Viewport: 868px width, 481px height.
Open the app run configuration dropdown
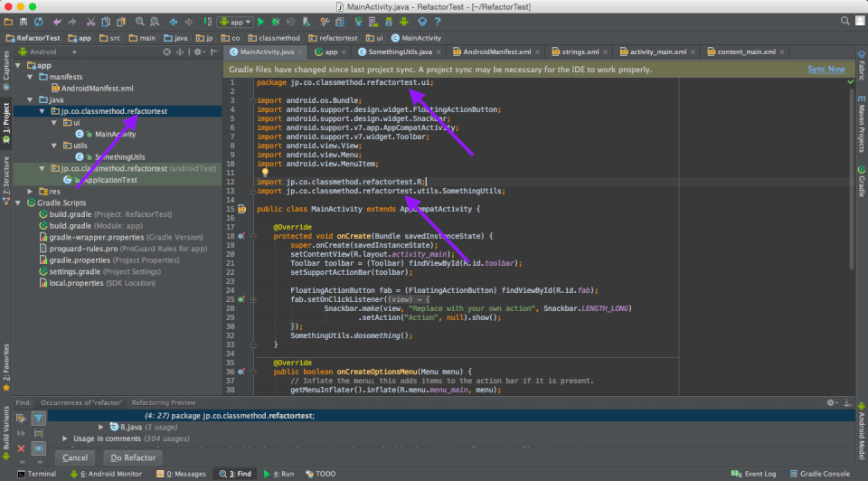236,22
